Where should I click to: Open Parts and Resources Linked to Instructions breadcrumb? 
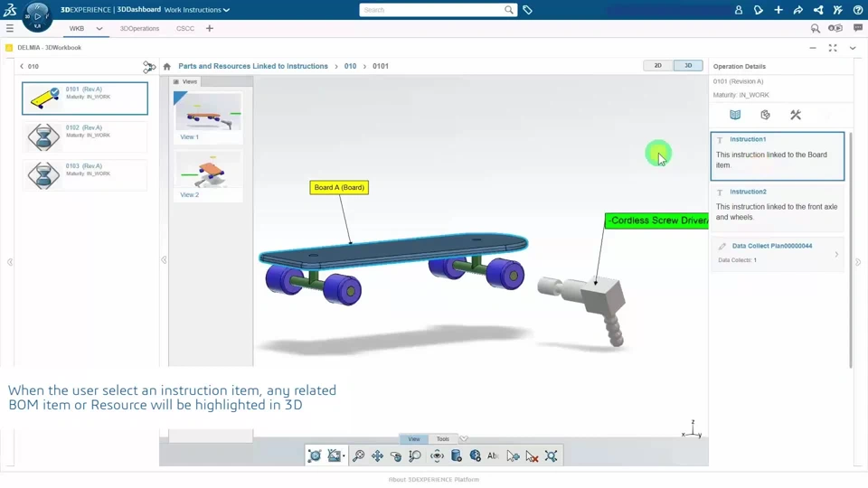point(253,66)
